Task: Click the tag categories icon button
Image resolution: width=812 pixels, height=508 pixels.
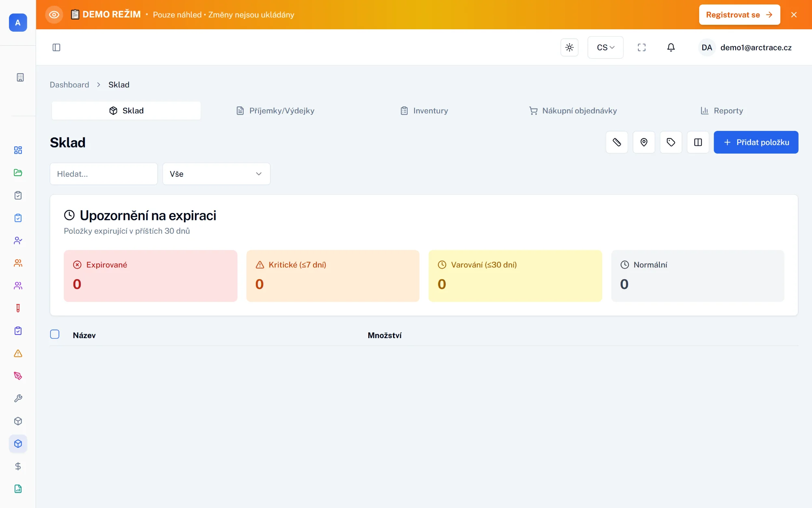Action: click(671, 142)
